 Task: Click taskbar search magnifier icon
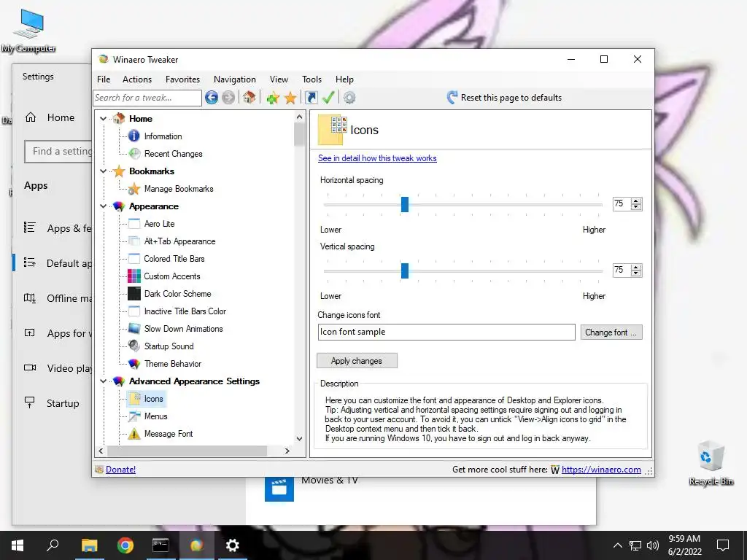[x=53, y=545]
